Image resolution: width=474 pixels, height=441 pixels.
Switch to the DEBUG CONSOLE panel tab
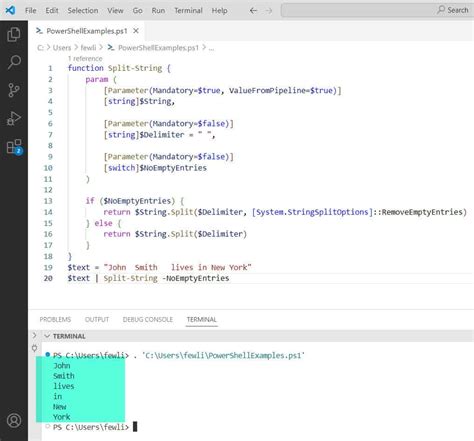(148, 319)
